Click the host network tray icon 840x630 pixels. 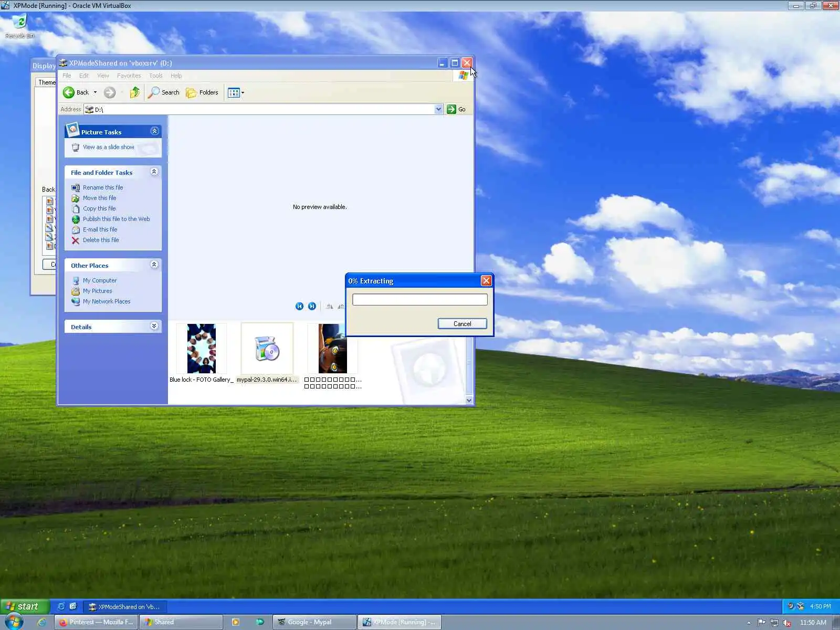(774, 623)
